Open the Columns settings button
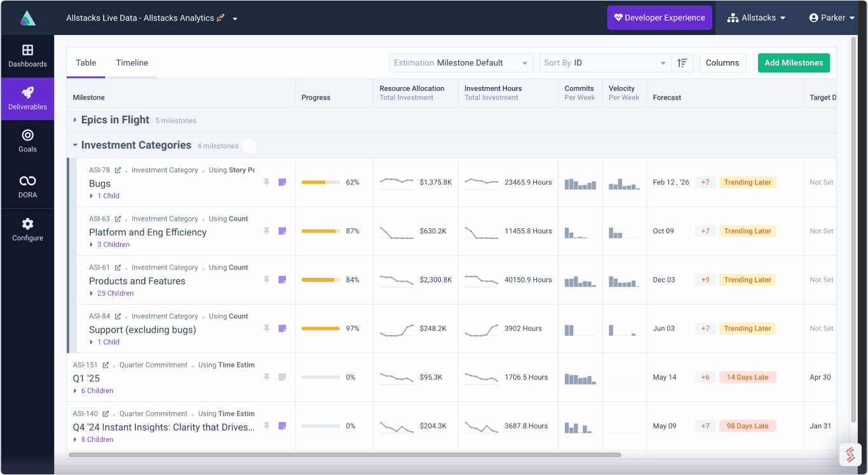This screenshot has width=868, height=475. [722, 63]
